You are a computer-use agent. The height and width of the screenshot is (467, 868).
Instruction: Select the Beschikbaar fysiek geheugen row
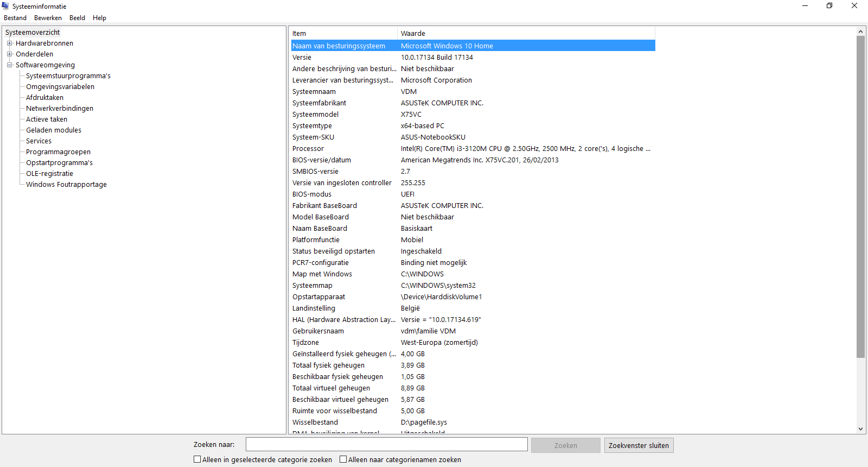pyautogui.click(x=473, y=377)
